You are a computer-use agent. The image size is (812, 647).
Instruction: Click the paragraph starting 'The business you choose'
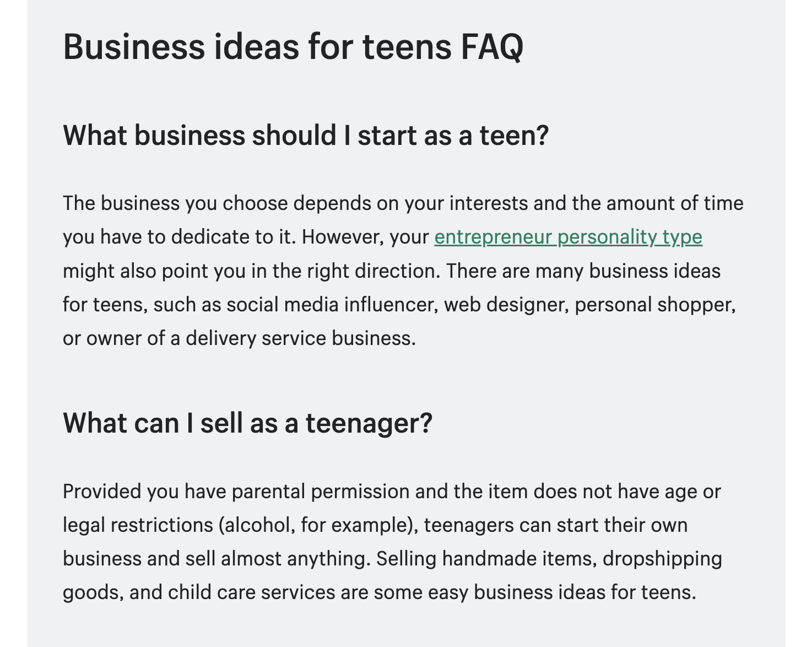point(403,271)
